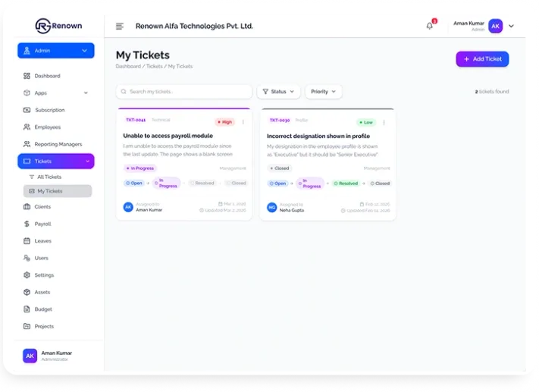Click the Dashboard breadcrumb link
539x392 pixels.
coord(128,67)
